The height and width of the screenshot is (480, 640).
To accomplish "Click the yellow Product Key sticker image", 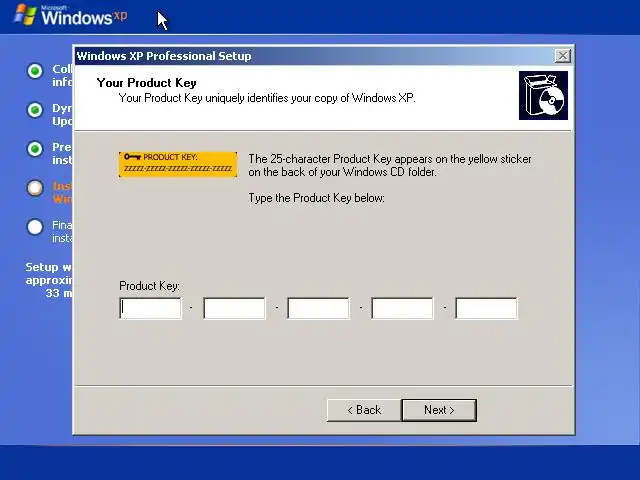I will click(178, 164).
